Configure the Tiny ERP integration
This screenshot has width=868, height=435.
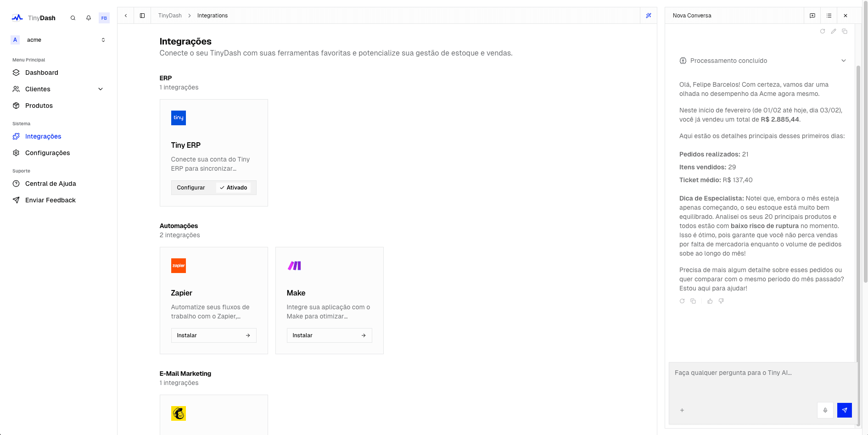pos(191,188)
